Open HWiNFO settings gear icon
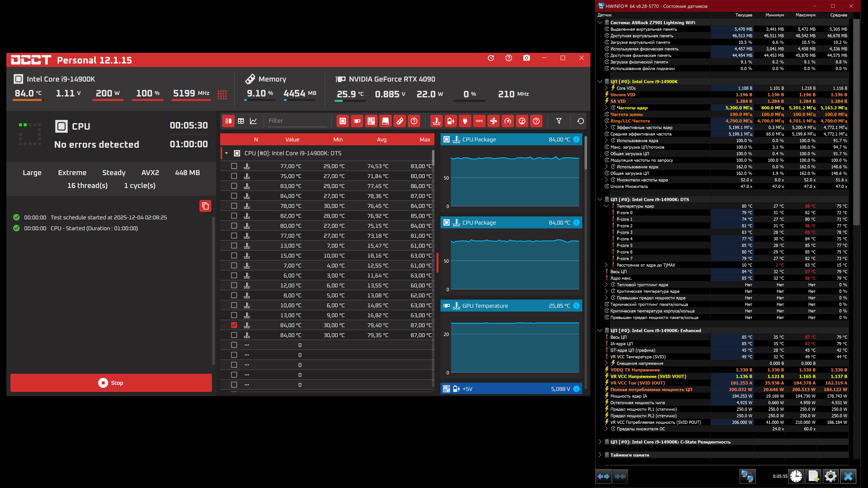Image resolution: width=868 pixels, height=488 pixels. point(830,476)
